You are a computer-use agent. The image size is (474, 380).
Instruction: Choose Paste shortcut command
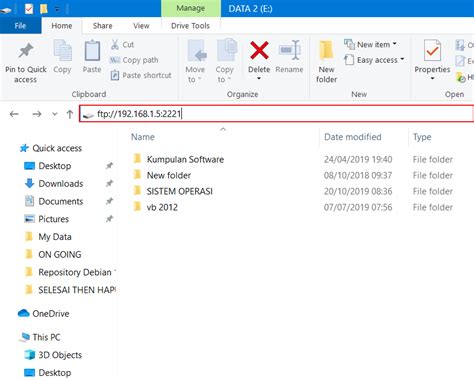141,75
